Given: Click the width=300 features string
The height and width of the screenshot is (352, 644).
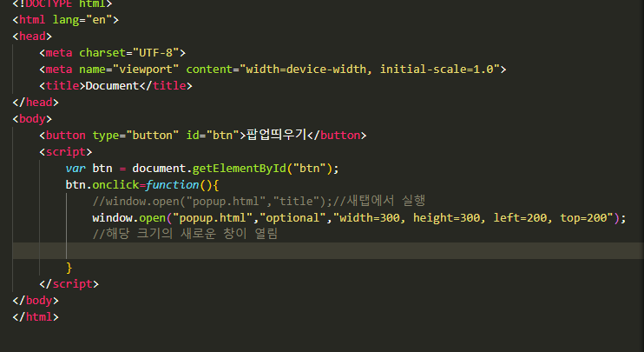Looking at the screenshot, I should (x=369, y=217).
